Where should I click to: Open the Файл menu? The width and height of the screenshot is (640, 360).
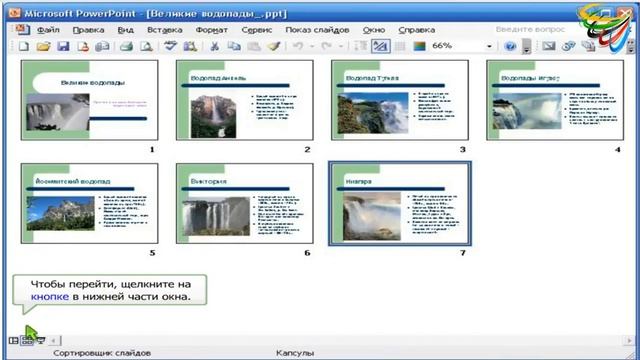coord(48,30)
